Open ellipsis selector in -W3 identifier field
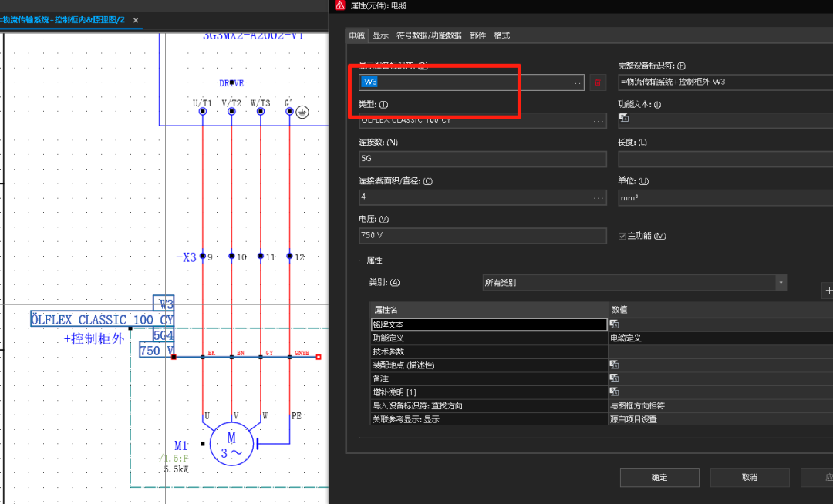 (575, 82)
